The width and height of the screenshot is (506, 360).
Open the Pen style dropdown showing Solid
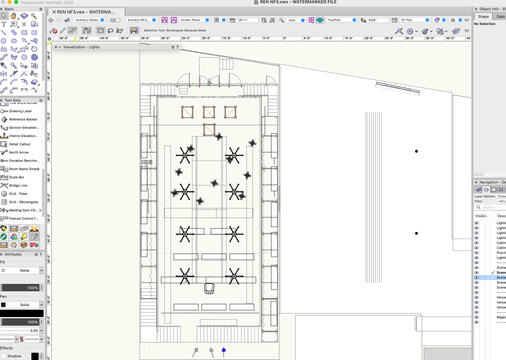(x=22, y=305)
